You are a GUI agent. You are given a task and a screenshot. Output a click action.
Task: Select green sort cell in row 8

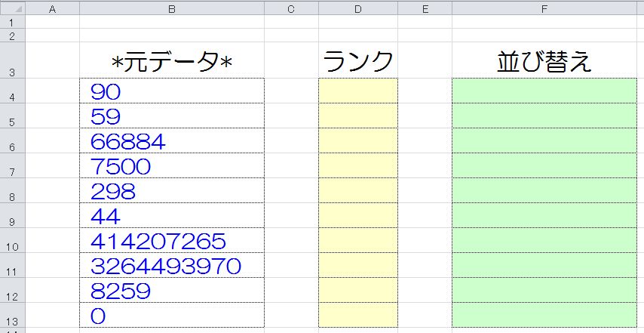(544, 190)
